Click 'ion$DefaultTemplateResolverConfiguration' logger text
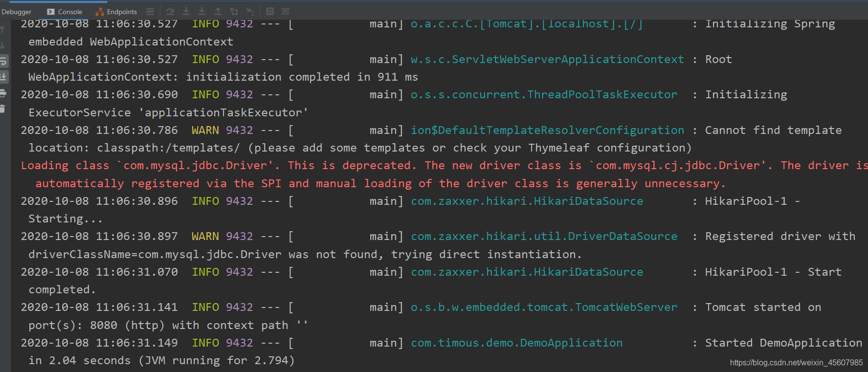 [x=547, y=130]
